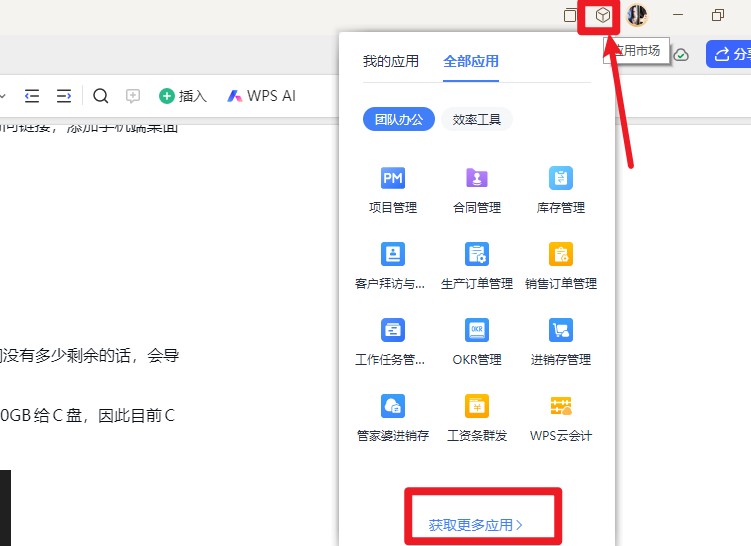Open the 工资条群发 app

(x=477, y=418)
